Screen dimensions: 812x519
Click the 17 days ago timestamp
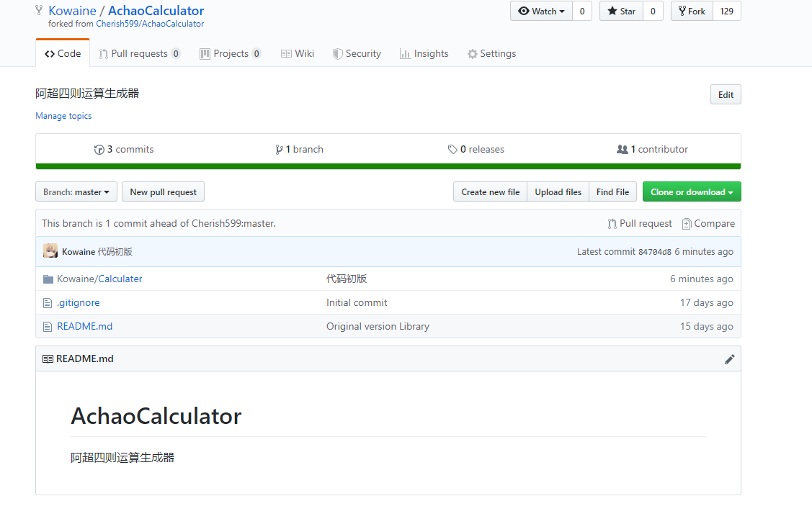(x=706, y=303)
